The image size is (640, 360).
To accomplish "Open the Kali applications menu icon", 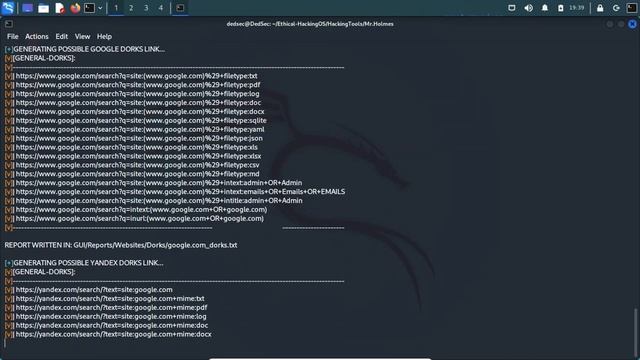I will [x=8, y=8].
